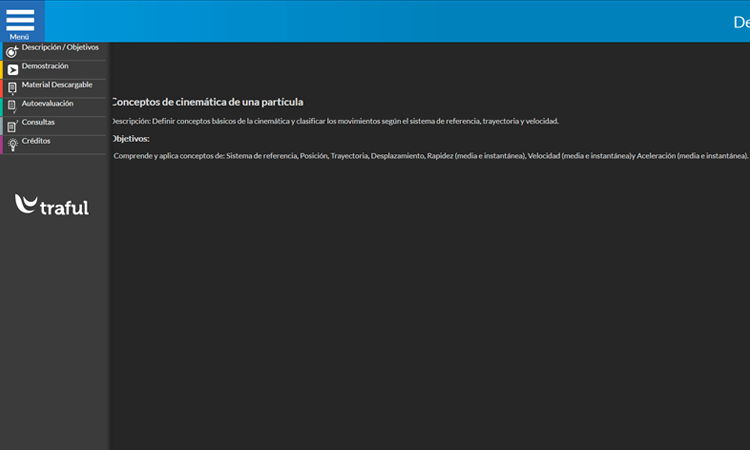This screenshot has width=750, height=450.
Task: View the Créditos menu entry
Action: point(36,141)
